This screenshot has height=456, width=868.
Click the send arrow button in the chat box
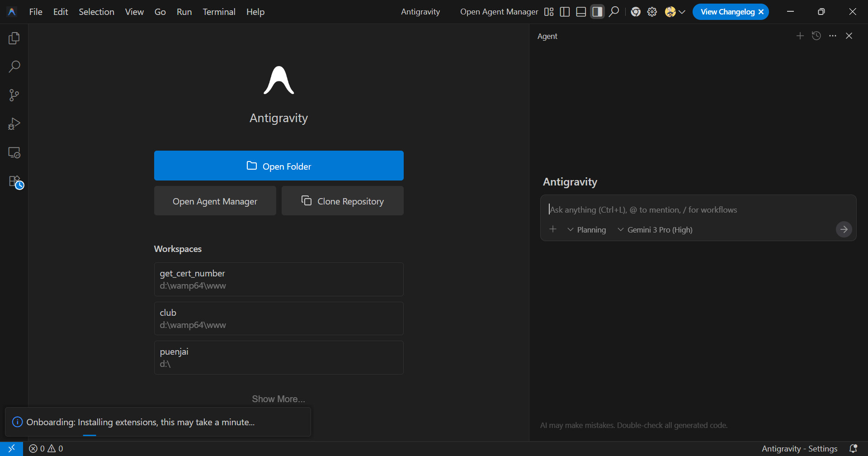point(844,229)
